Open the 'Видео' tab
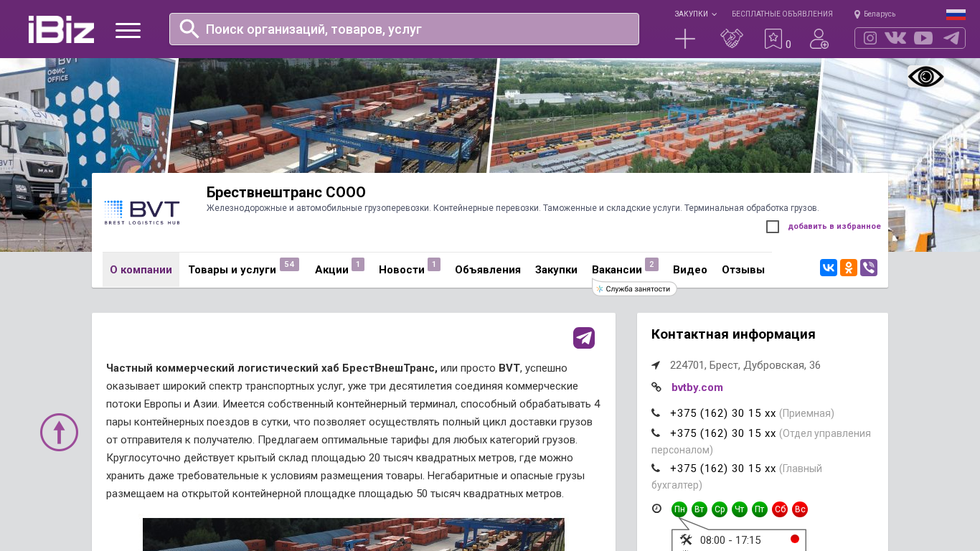Screen dimensions: 980x551 tap(690, 270)
